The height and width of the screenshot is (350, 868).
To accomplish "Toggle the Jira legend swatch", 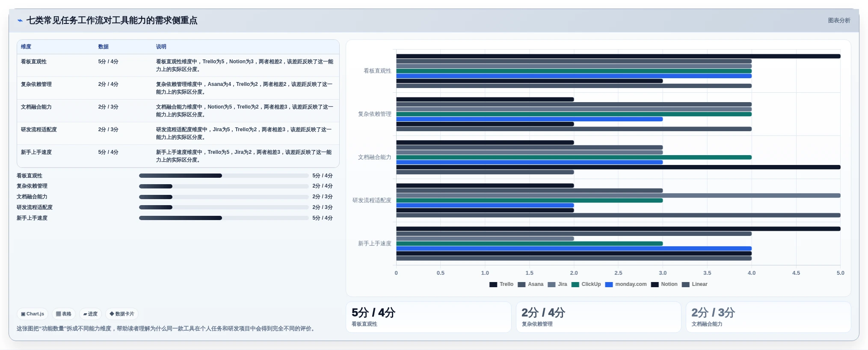I will click(551, 284).
